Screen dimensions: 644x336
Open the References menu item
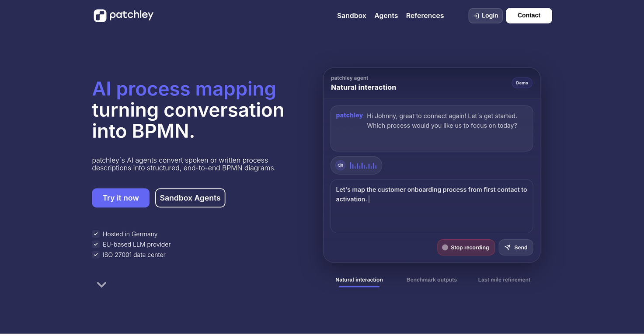(x=425, y=15)
